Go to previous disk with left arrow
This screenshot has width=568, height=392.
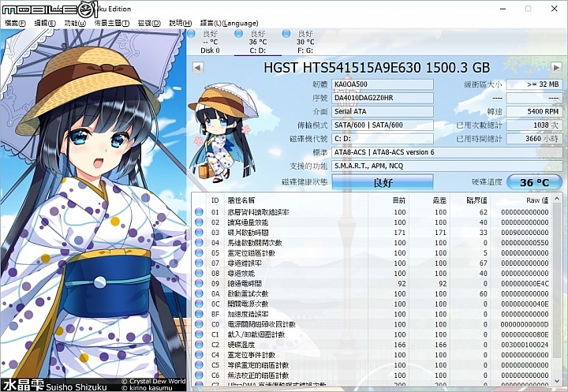(x=198, y=67)
